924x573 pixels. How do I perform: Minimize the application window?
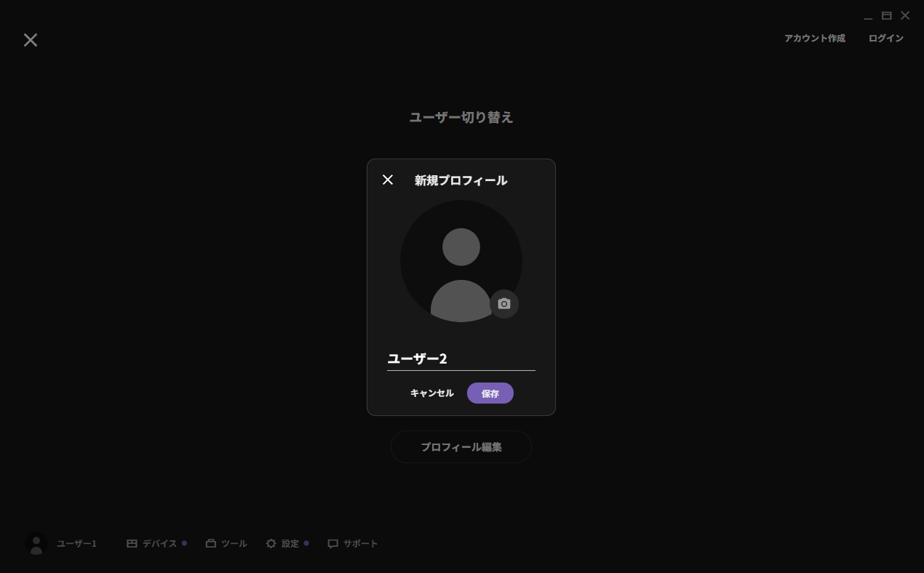pyautogui.click(x=868, y=16)
